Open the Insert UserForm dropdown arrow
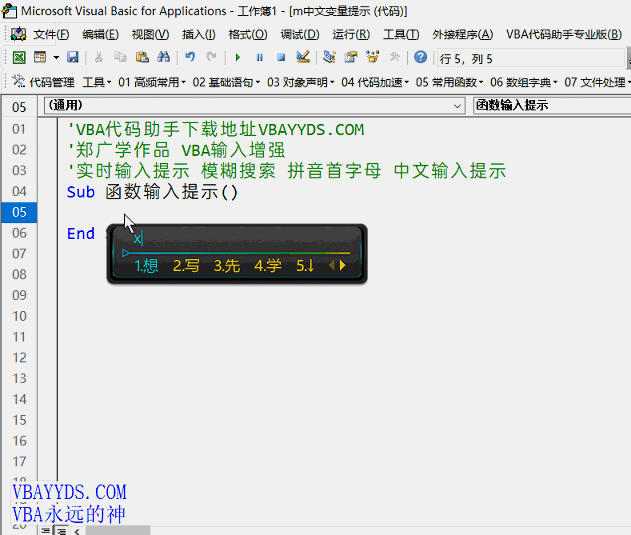631x535 pixels. [56, 58]
